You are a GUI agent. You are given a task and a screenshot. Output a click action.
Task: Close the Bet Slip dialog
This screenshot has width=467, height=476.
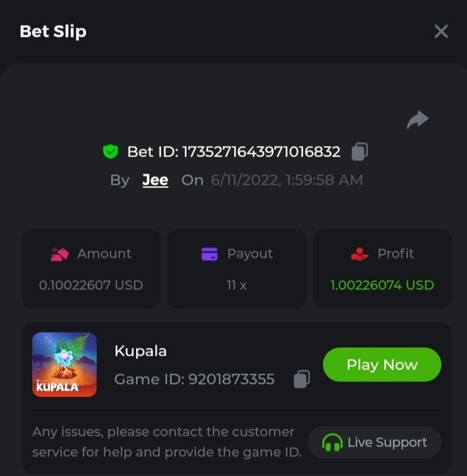click(x=441, y=32)
